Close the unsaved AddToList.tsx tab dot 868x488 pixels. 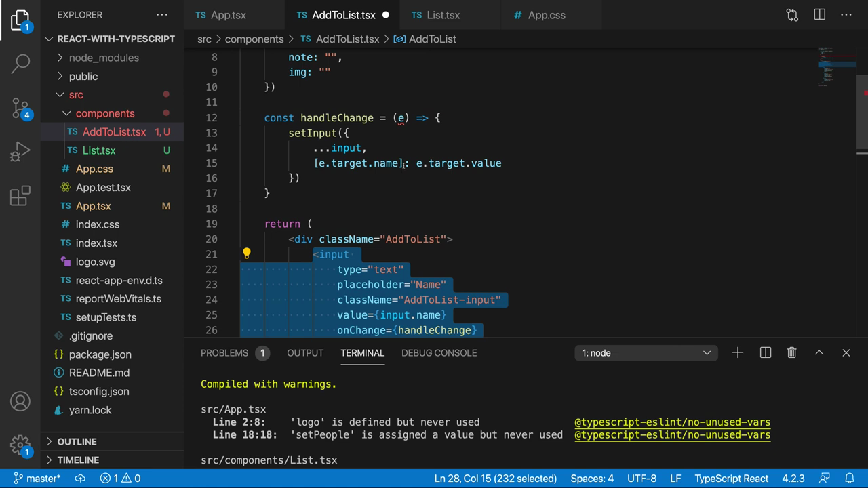tap(386, 14)
